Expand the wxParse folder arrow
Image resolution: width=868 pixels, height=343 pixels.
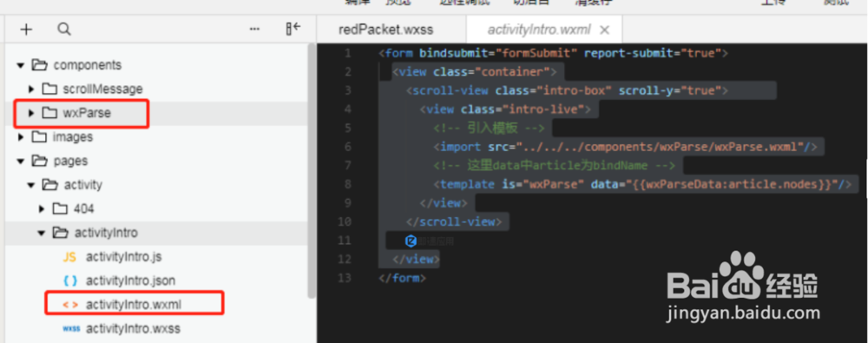[31, 113]
